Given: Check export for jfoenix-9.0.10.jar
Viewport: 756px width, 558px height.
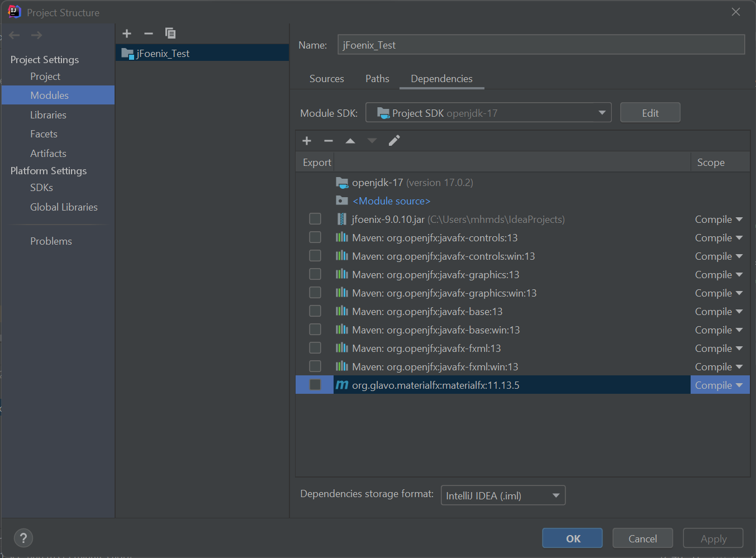Looking at the screenshot, I should click(x=315, y=219).
